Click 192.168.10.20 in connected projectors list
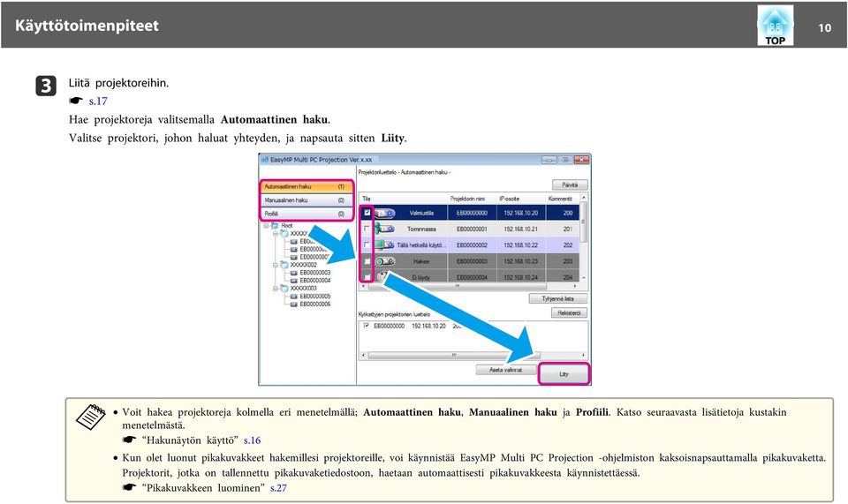This screenshot has width=848, height=504. tap(429, 327)
